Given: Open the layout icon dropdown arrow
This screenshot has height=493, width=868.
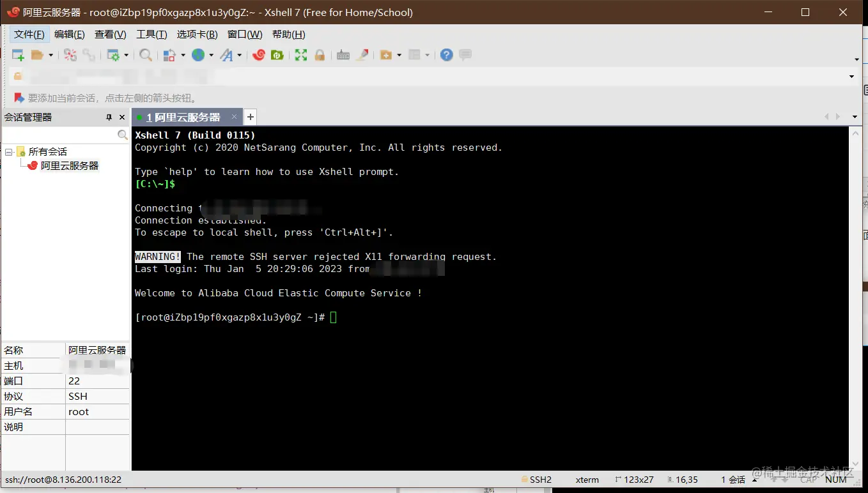Looking at the screenshot, I should click(x=427, y=55).
